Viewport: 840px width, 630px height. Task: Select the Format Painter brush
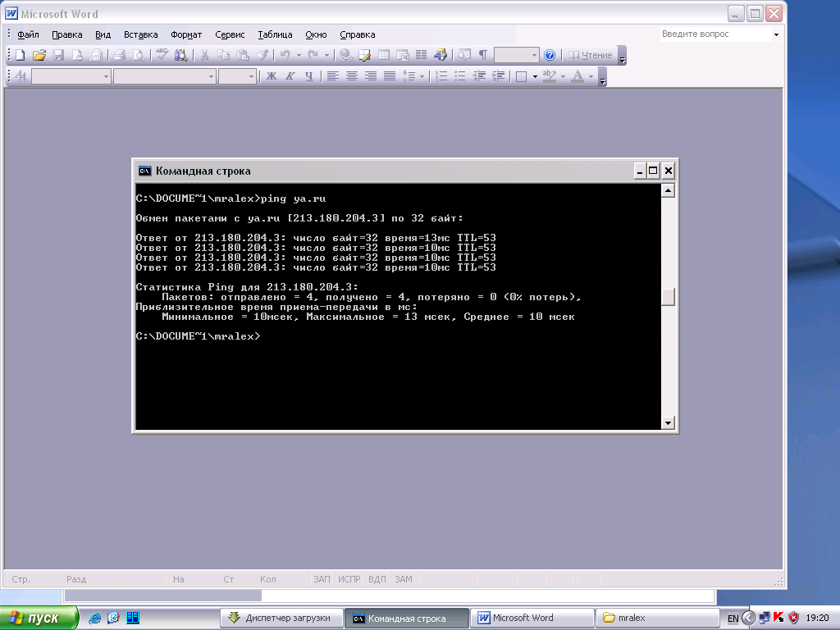(x=262, y=55)
